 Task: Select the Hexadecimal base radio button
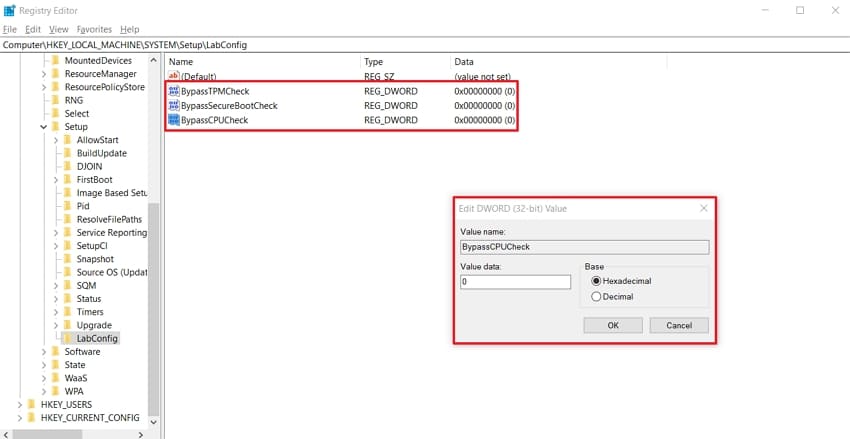tap(596, 281)
